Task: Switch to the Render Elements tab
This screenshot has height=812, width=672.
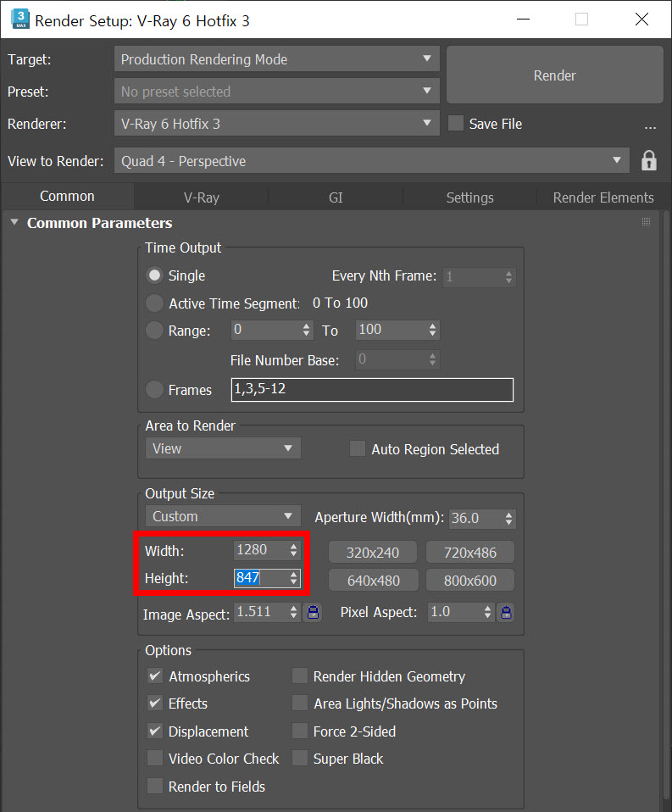Action: click(x=603, y=197)
